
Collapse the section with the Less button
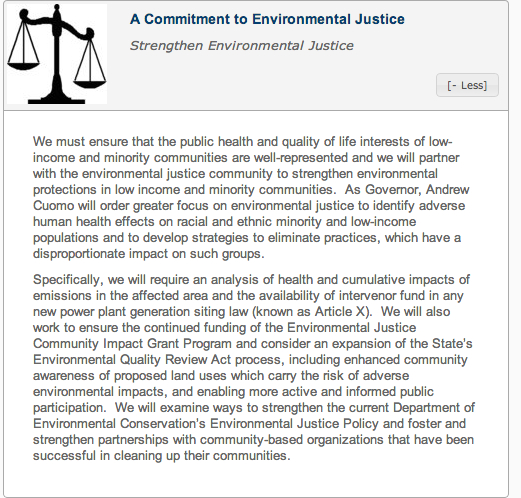click(x=467, y=85)
